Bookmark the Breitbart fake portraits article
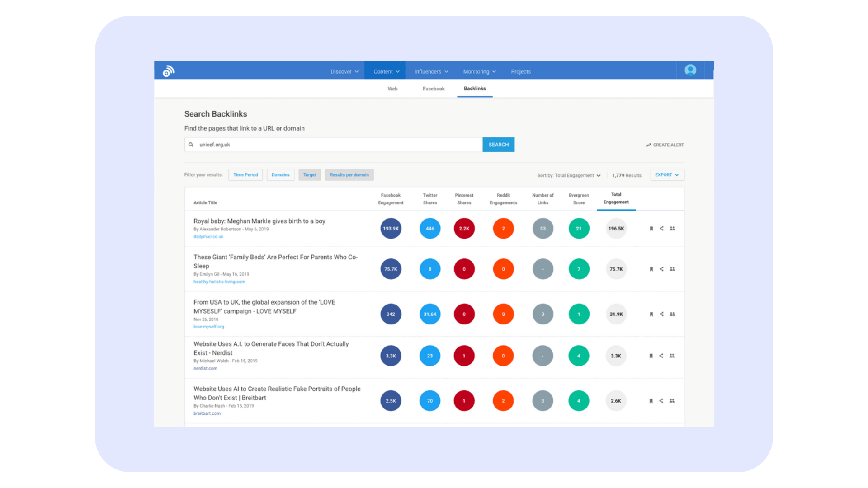This screenshot has width=868, height=488. (651, 400)
